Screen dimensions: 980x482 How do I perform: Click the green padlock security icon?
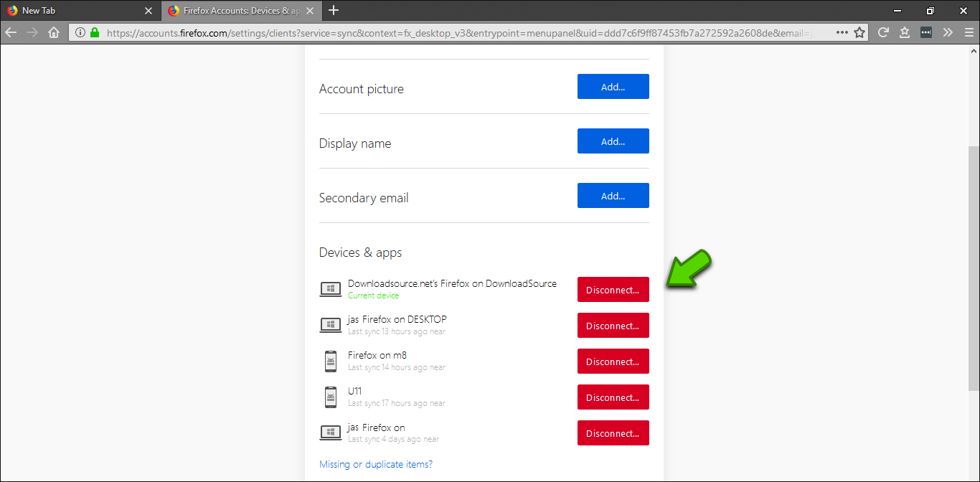click(95, 32)
